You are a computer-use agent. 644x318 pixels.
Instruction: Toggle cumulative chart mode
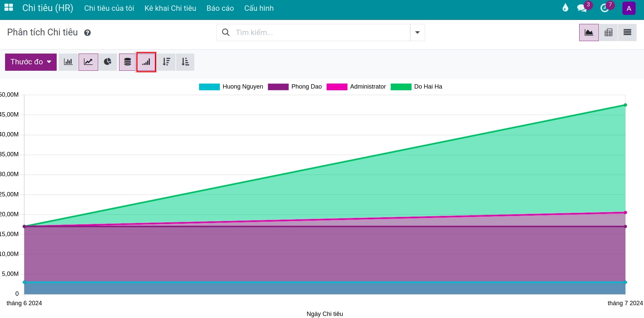(x=146, y=62)
